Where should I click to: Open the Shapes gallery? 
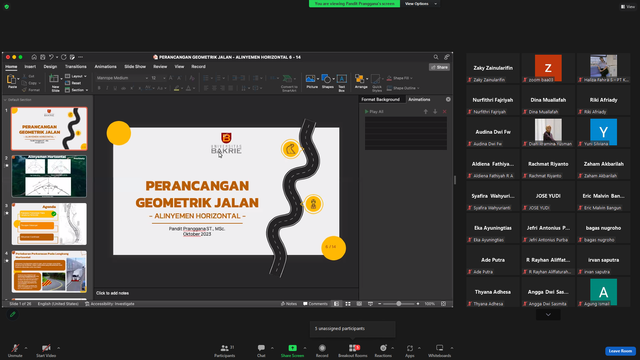point(327,81)
